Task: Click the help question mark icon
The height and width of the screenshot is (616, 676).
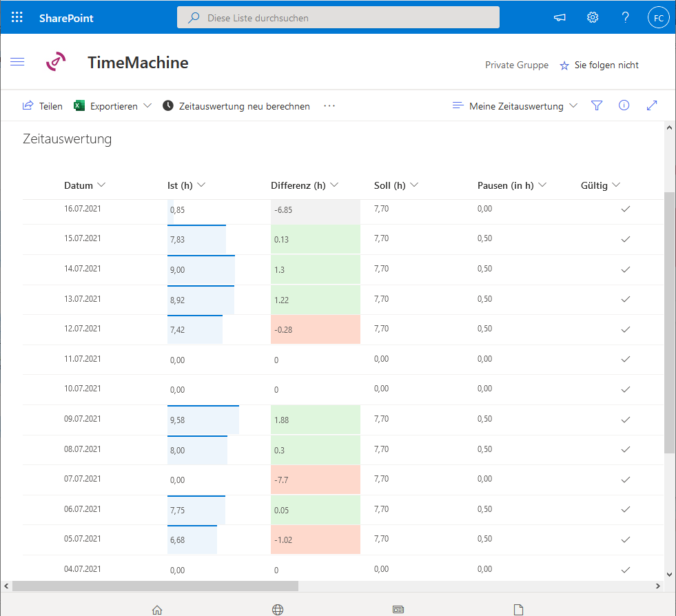Action: point(625,18)
